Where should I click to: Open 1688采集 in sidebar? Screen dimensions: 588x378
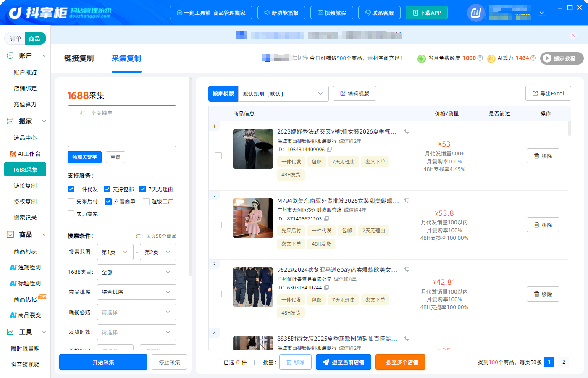tap(25, 170)
